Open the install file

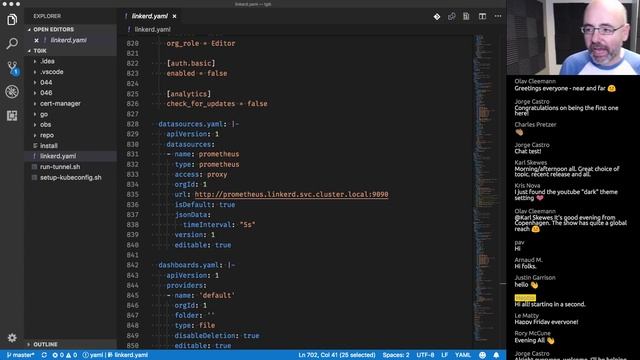tap(49, 146)
